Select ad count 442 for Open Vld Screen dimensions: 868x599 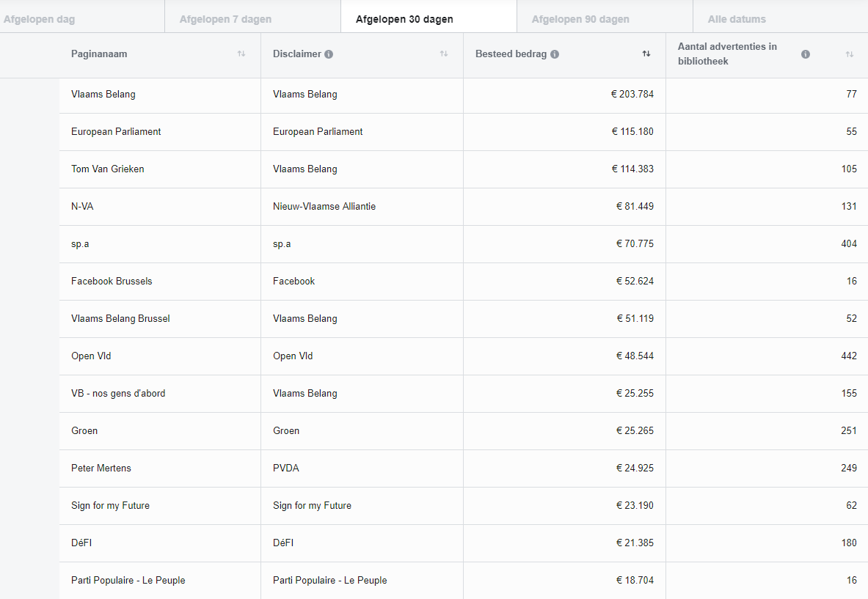[x=849, y=356]
